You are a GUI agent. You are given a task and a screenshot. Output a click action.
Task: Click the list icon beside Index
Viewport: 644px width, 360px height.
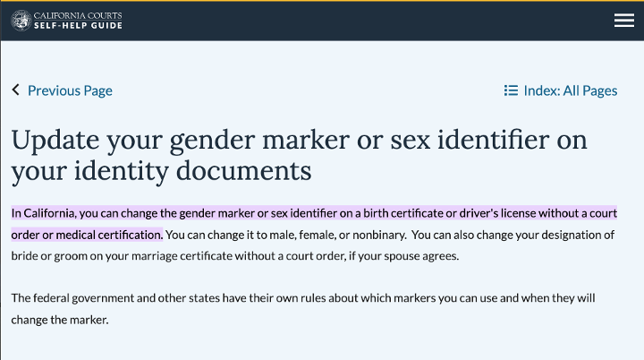511,90
